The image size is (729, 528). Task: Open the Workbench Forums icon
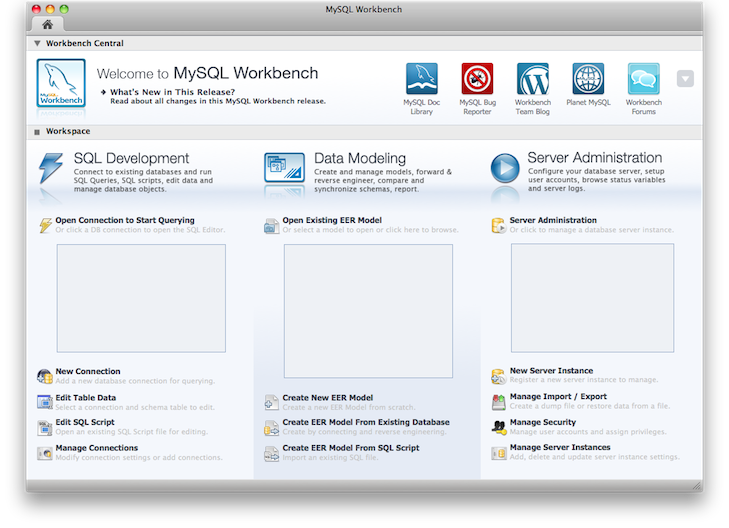click(643, 79)
